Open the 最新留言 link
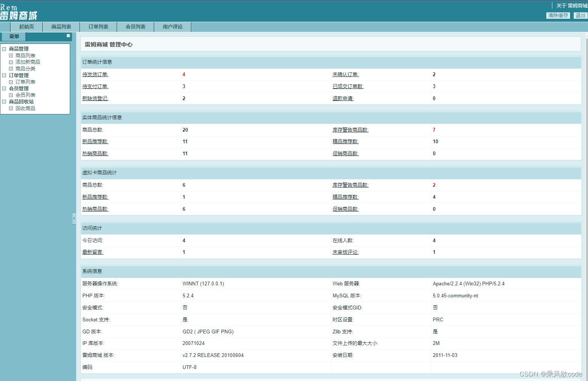 tap(93, 252)
